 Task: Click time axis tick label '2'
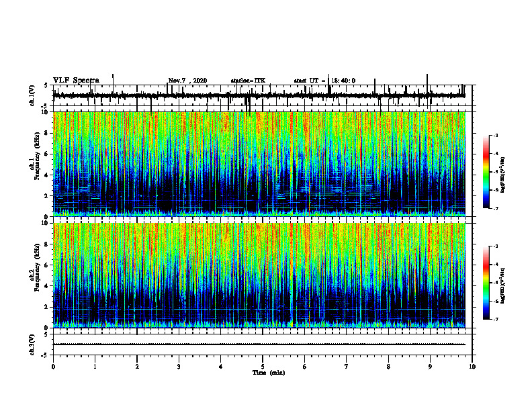coord(137,367)
